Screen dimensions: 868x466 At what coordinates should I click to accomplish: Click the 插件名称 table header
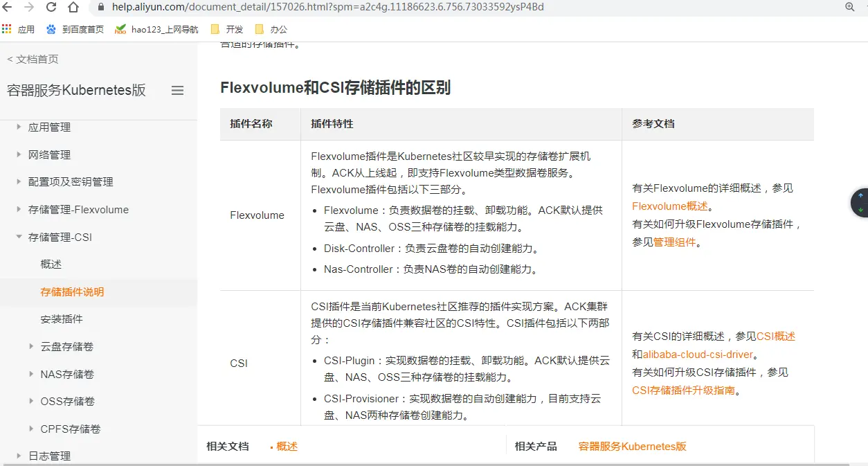tap(251, 124)
